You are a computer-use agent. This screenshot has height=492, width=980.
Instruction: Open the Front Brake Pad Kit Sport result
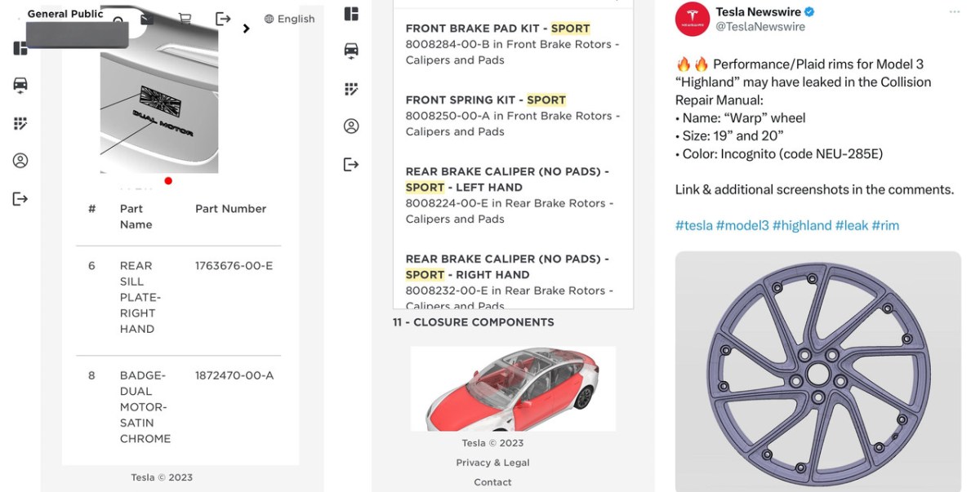513,44
